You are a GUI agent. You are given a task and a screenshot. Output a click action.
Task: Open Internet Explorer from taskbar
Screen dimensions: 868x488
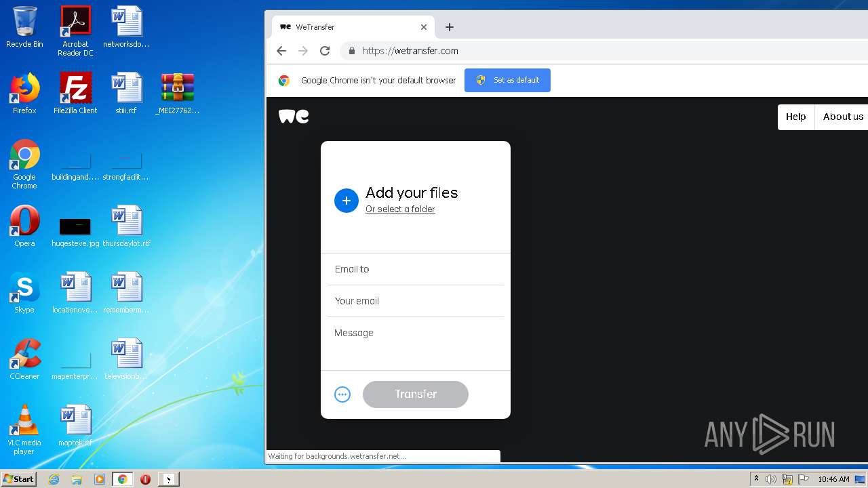pyautogui.click(x=54, y=479)
